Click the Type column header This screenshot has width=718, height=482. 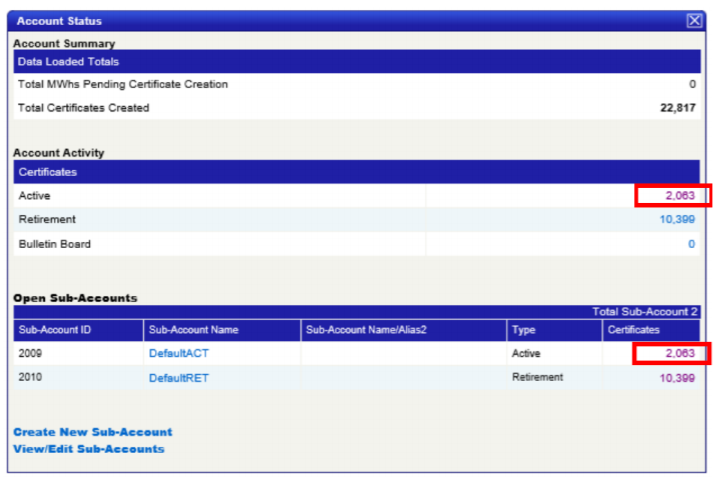554,330
